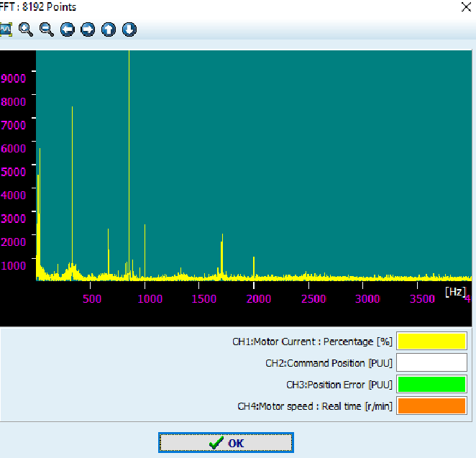Click the [Hz] axis unit label
Viewport: 476px width, 458px height.
tap(454, 291)
